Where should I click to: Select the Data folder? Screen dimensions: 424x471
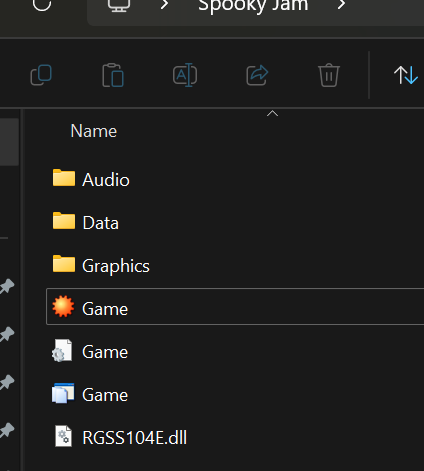(x=235, y=223)
